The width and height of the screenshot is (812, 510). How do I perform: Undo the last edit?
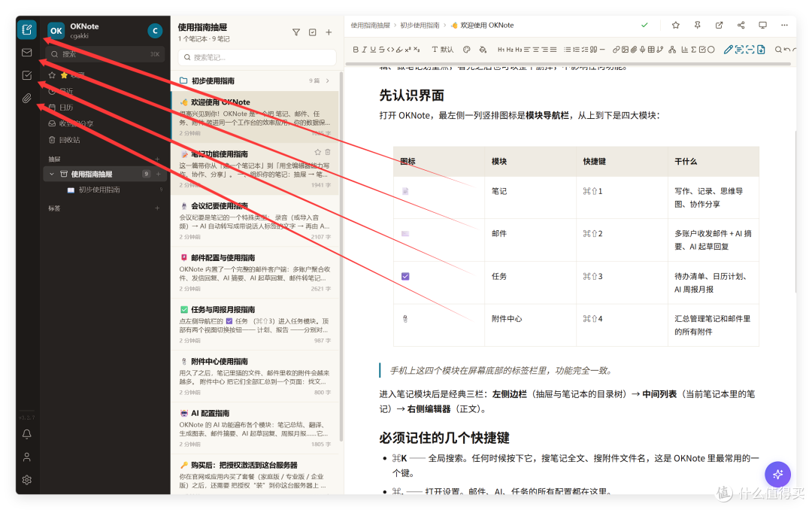tap(787, 50)
